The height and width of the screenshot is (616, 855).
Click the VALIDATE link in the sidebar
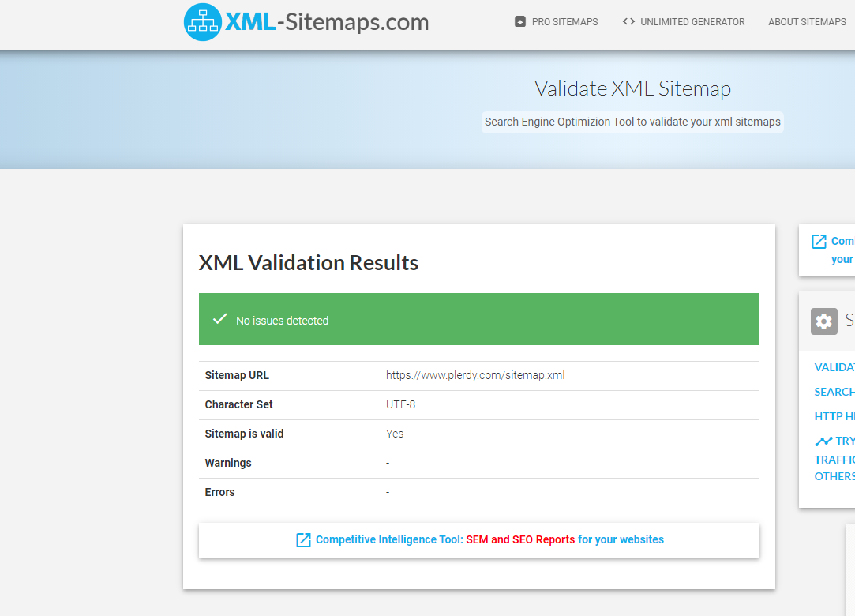[x=834, y=367]
